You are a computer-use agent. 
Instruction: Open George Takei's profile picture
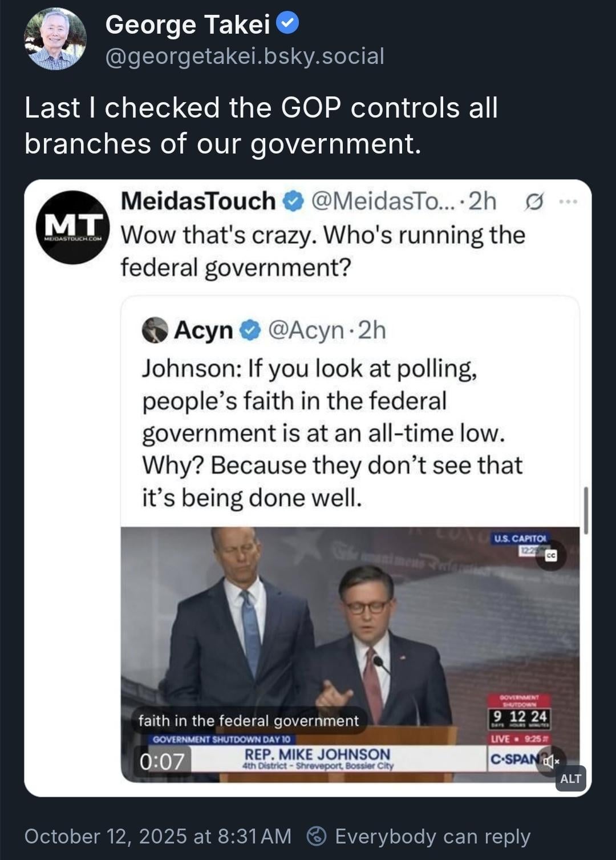55,39
